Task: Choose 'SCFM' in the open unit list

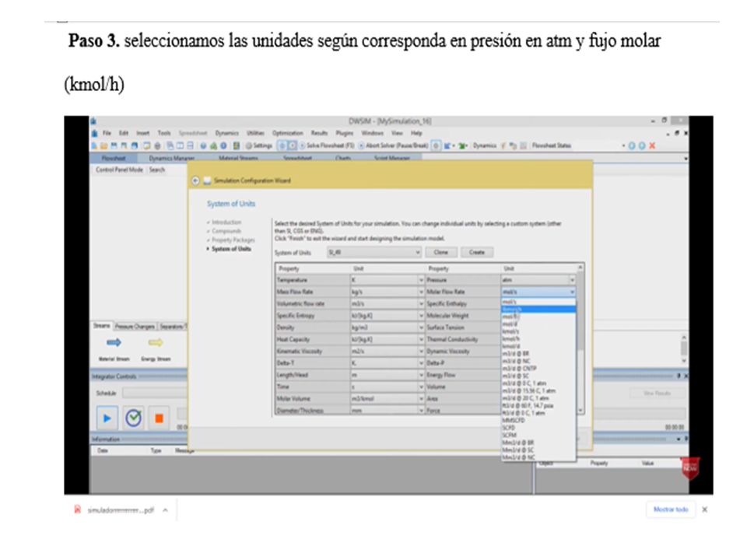Action: tap(538, 436)
